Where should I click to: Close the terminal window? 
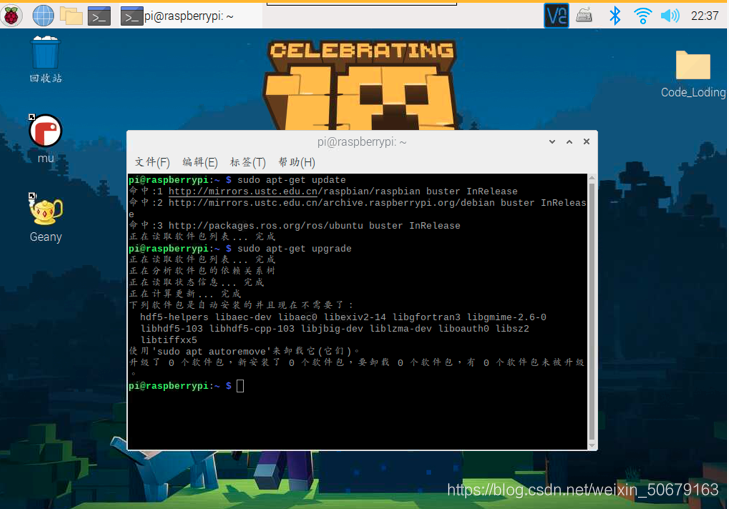click(586, 141)
